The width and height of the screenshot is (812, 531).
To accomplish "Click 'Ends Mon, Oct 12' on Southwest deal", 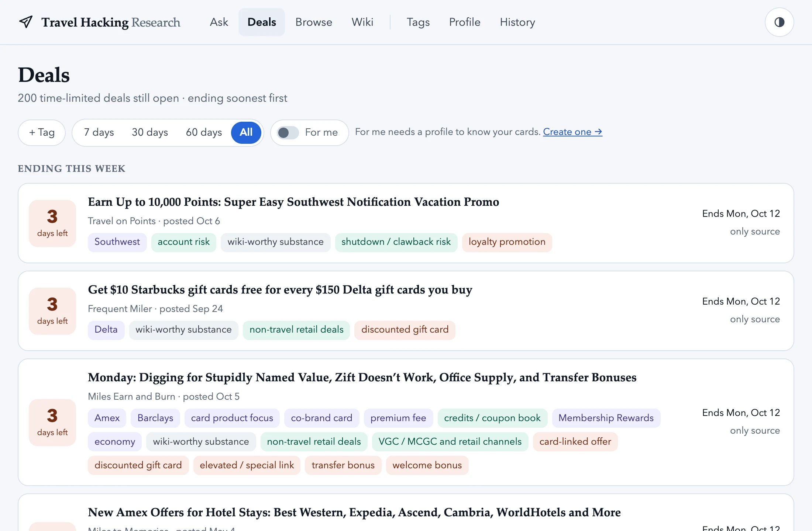I will (x=741, y=214).
